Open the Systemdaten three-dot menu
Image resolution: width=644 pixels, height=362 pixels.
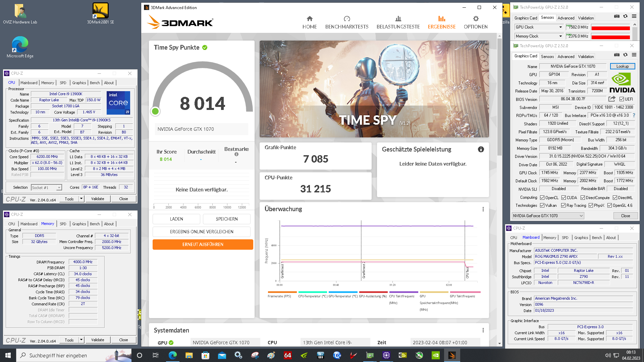[483, 330]
